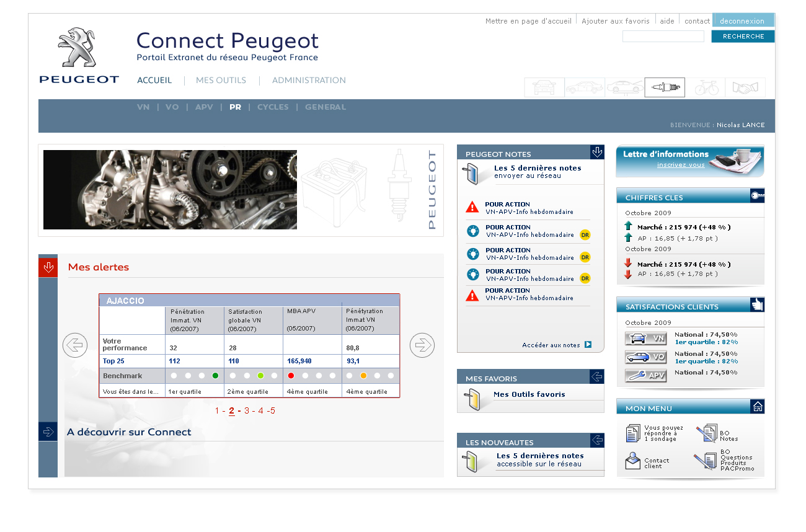The height and width of the screenshot is (532, 806).
Task: Click Mettre en page d'accueil link
Action: (x=528, y=21)
